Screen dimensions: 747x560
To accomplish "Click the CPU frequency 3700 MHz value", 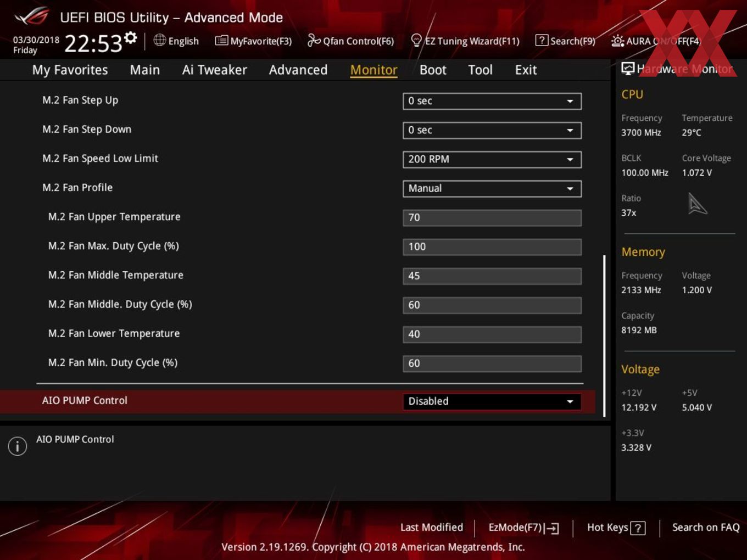I will (x=641, y=132).
